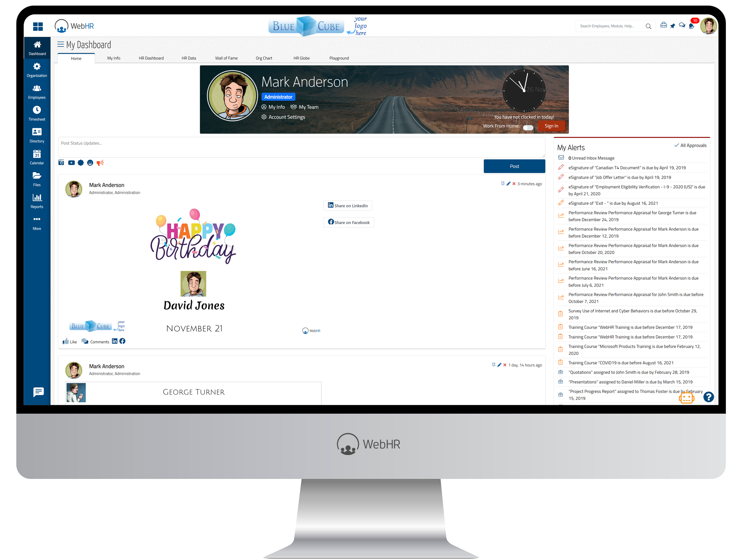
Task: Open the Org Chart tab
Action: pyautogui.click(x=264, y=58)
